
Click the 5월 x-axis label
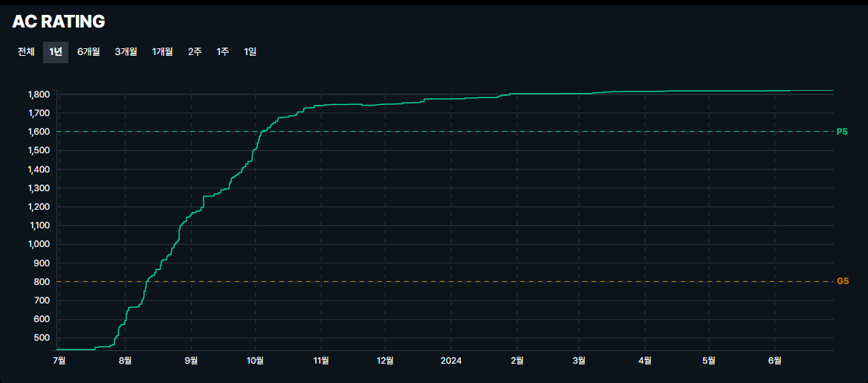pos(708,361)
